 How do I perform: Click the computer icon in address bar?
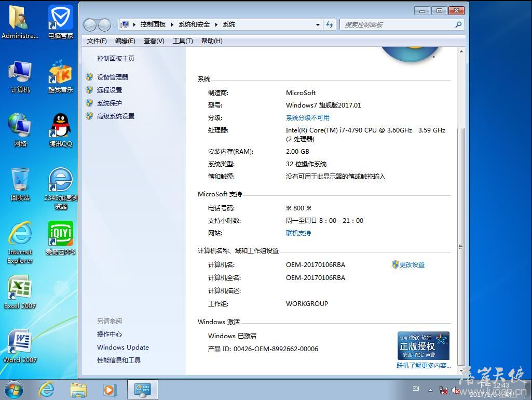125,24
